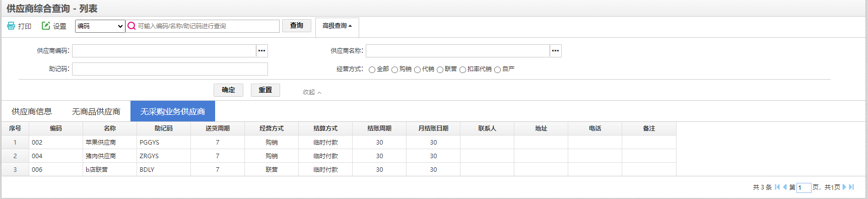
Task: Click the magnifier icon in search box
Action: [131, 26]
